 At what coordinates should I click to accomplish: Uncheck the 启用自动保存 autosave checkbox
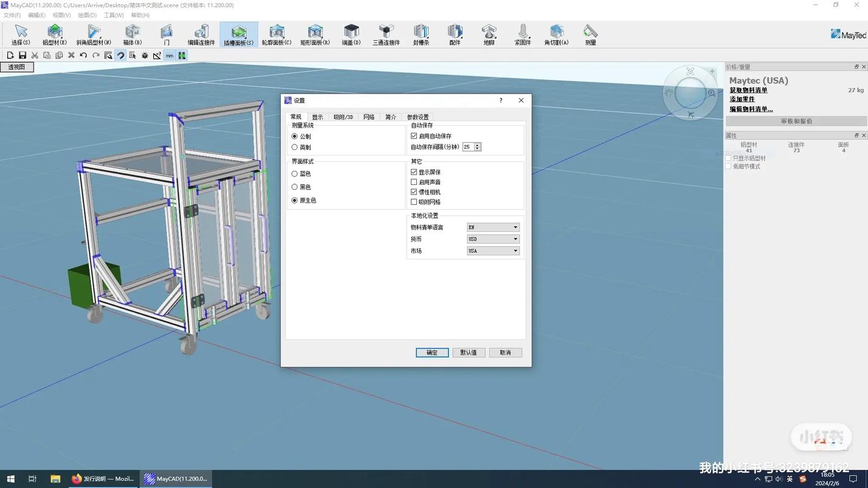[x=414, y=136]
